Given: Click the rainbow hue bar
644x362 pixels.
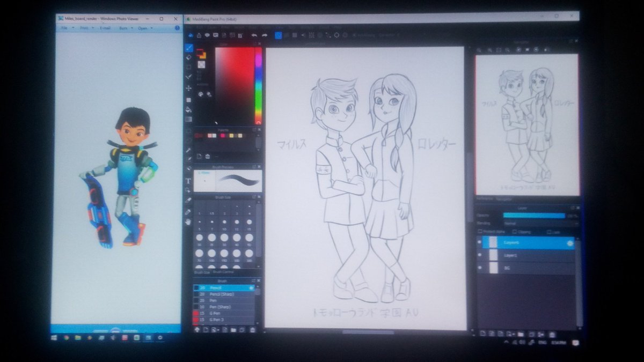Looking at the screenshot, I should point(258,86).
